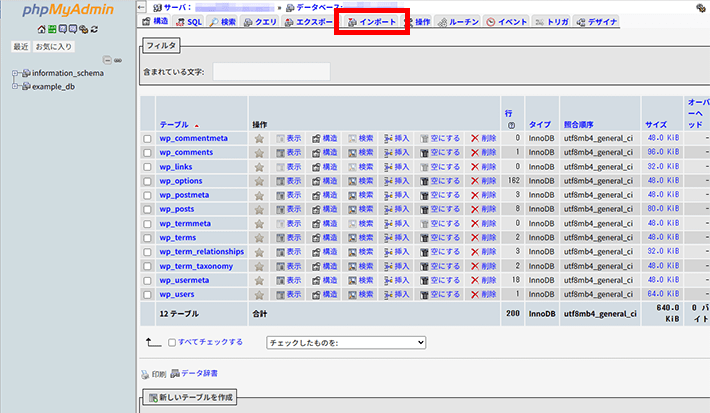Sort by テーブル column header

(174, 125)
